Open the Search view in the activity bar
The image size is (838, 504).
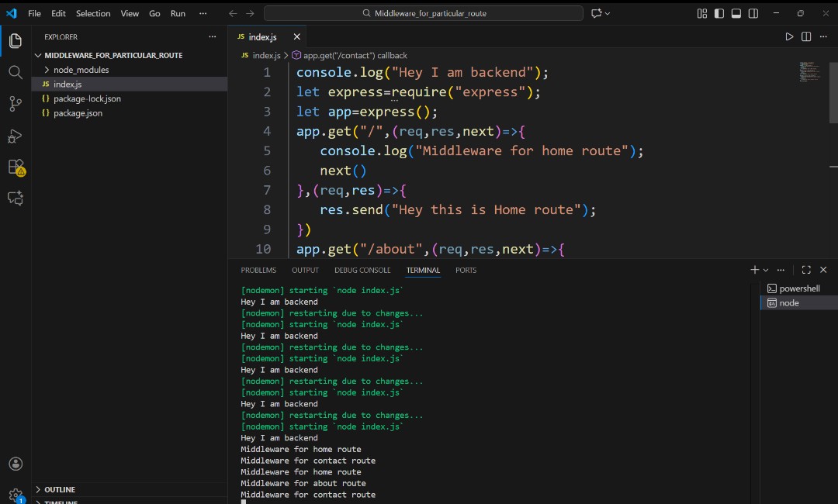click(x=16, y=71)
